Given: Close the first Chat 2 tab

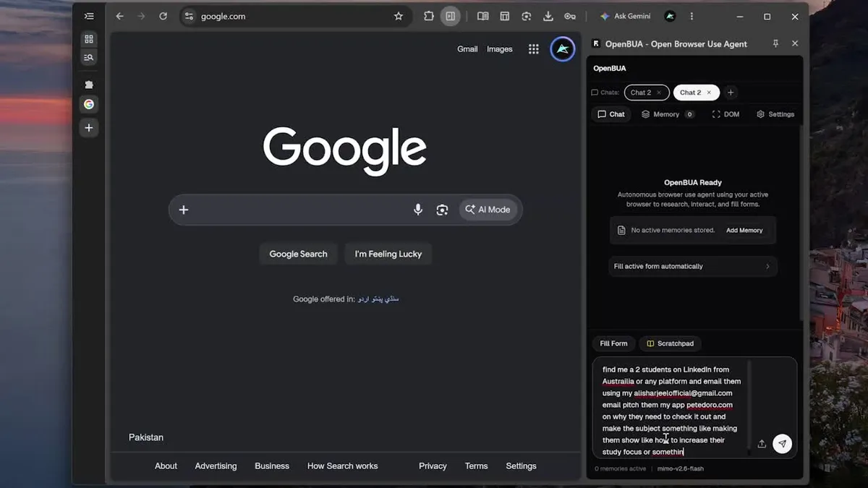Looking at the screenshot, I should point(659,93).
